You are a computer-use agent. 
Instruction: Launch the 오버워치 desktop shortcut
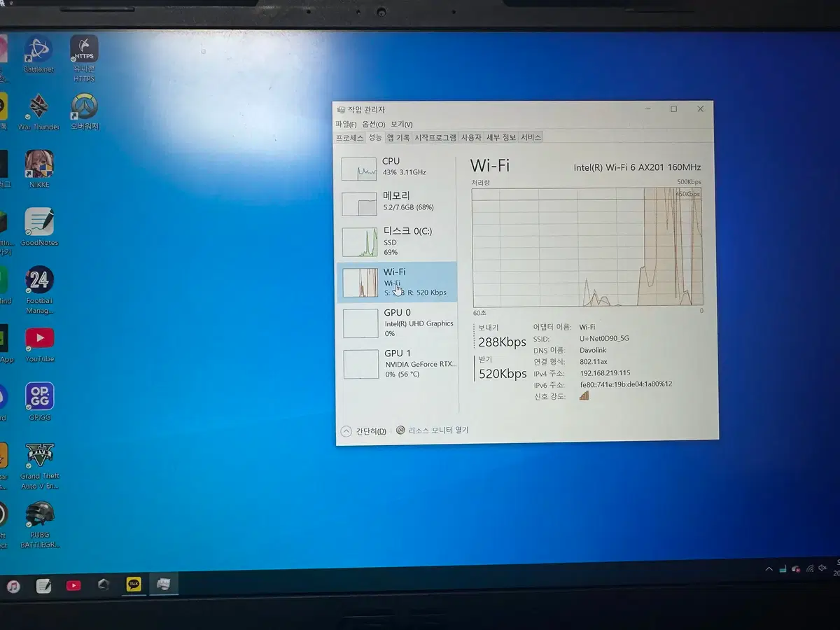[84, 112]
